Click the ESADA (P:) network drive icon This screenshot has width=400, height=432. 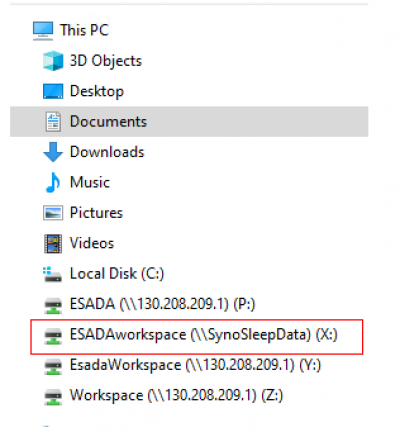tap(53, 305)
